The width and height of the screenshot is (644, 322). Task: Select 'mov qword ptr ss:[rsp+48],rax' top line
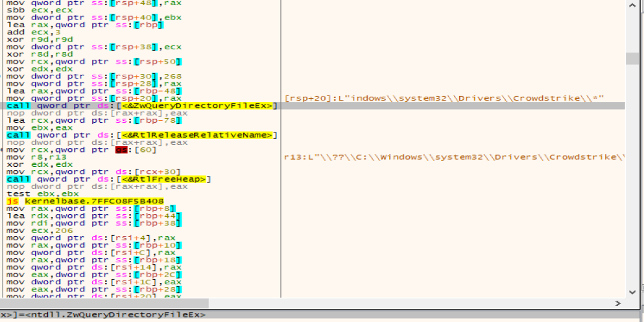(94, 3)
